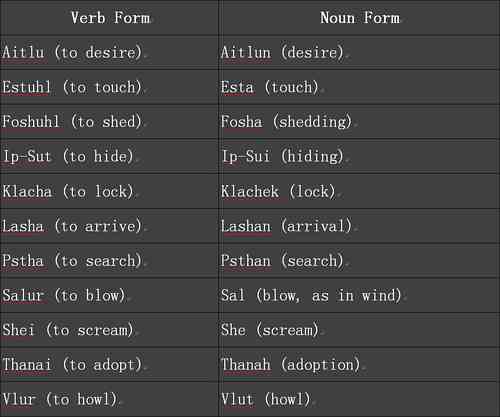The image size is (500, 417).
Task: Select the Foshuhl (to shed) cell
Action: click(109, 122)
